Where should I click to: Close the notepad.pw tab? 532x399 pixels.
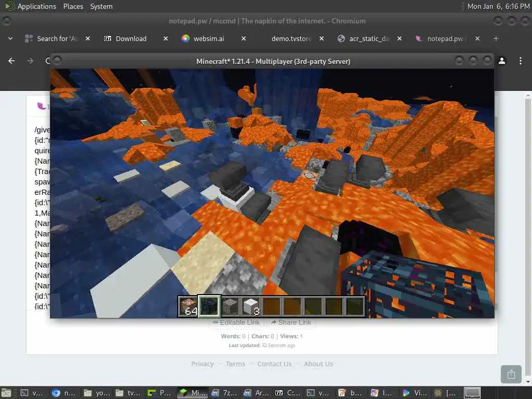tap(477, 38)
